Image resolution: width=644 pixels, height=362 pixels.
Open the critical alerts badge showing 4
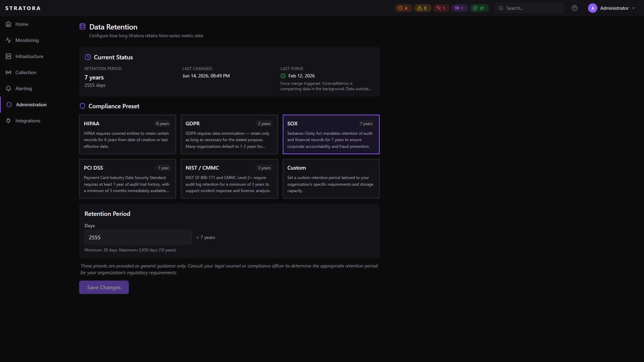click(x=403, y=8)
